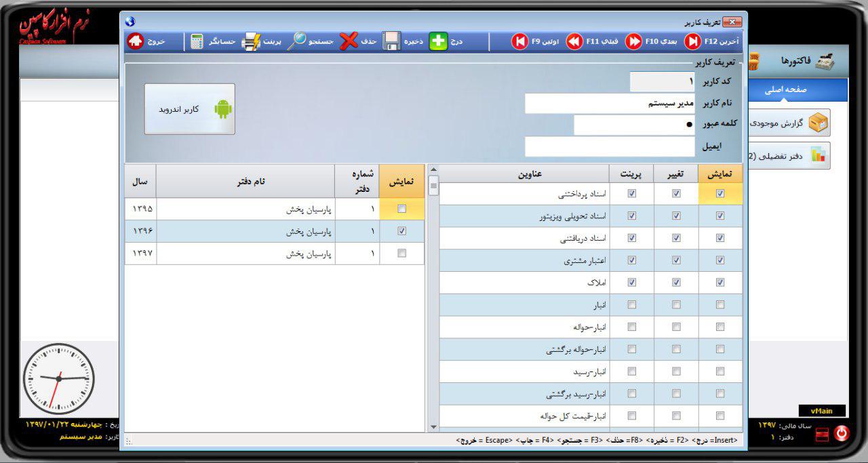
Task: Click into the ایمیل input field
Action: click(609, 146)
